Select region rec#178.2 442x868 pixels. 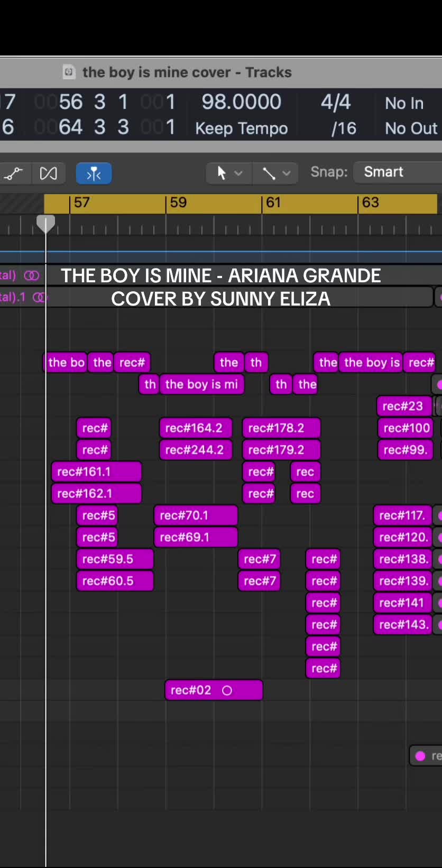(x=281, y=428)
